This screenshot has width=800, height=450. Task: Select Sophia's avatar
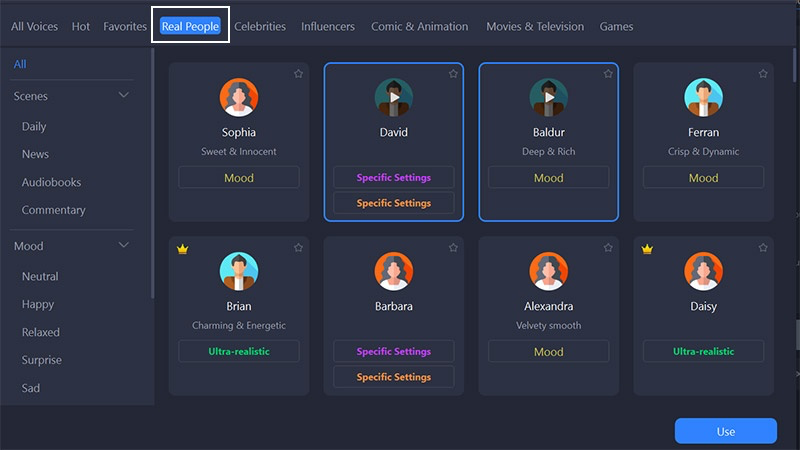pos(239,97)
